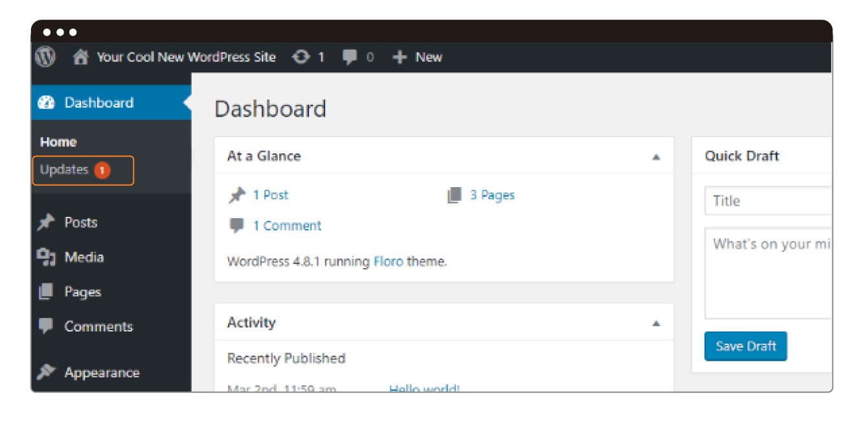Click the pages icon beside 3 Pages
This screenshot has height=437, width=868.
tap(454, 195)
